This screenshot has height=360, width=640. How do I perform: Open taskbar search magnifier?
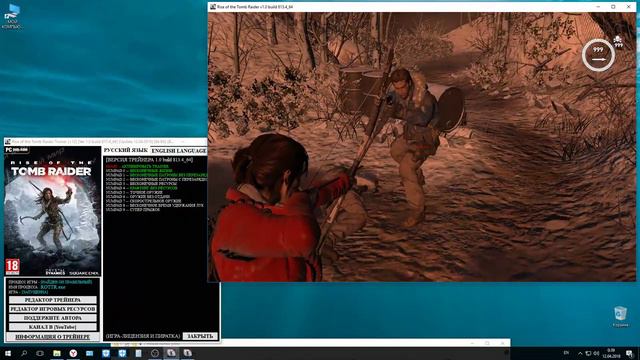(24, 353)
